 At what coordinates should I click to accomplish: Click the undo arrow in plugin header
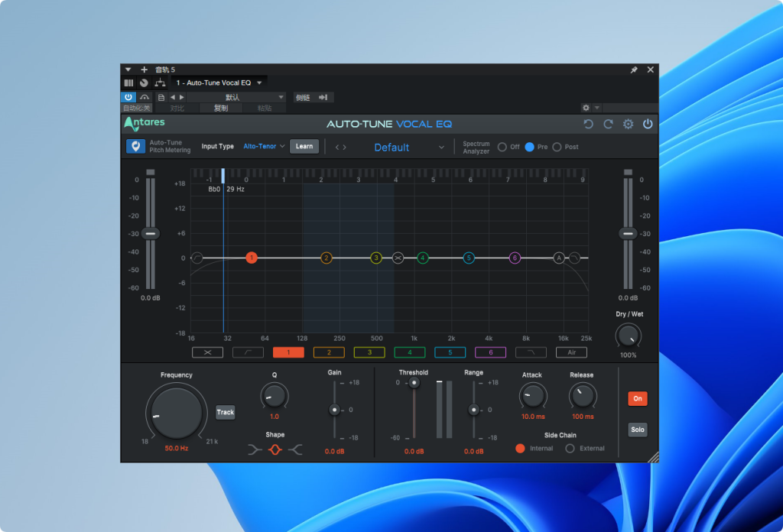tap(588, 125)
